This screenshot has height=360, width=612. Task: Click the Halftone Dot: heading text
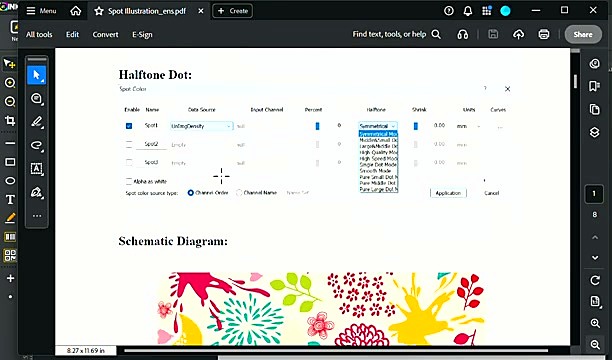coord(155,75)
